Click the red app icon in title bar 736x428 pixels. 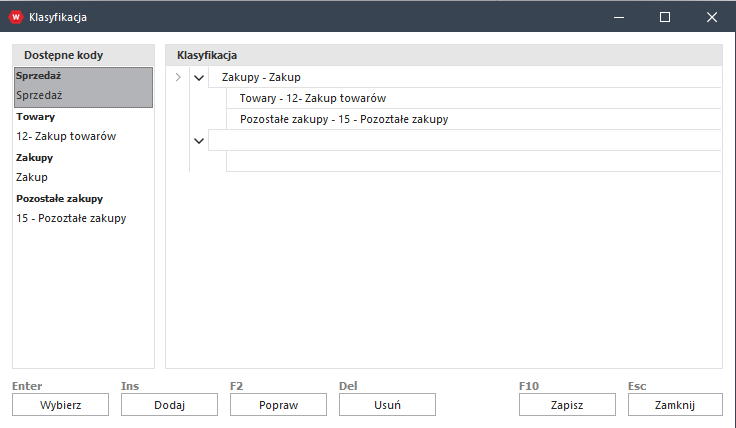point(15,16)
